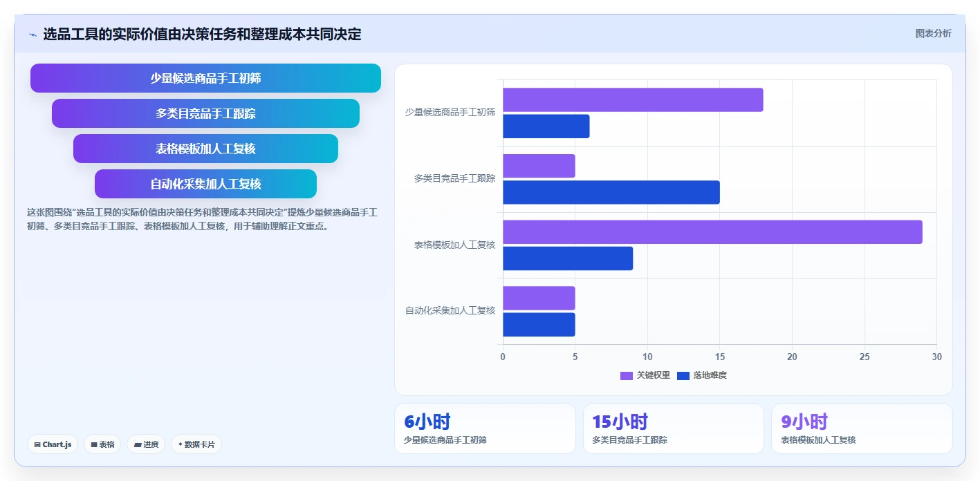Click y-axis label 自动化采集加人工复核
Image resolution: width=980 pixels, height=481 pixels.
pos(450,311)
